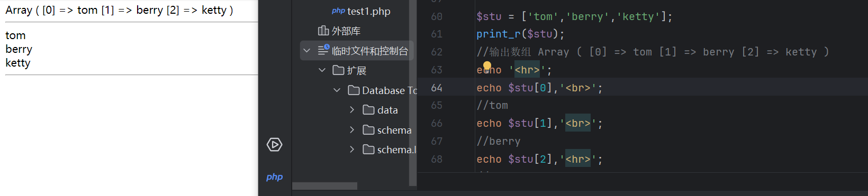Expand the data folder chevron
The image size is (868, 196).
[x=352, y=110]
